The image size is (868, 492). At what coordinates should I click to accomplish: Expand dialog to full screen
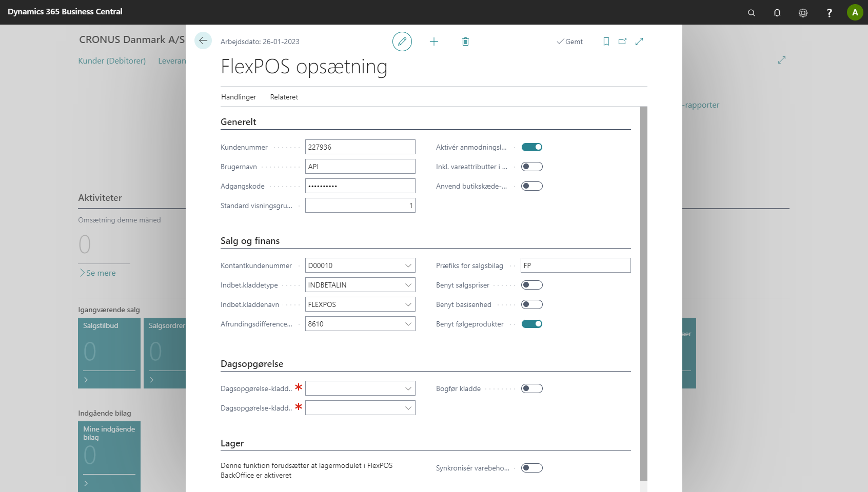coord(639,42)
